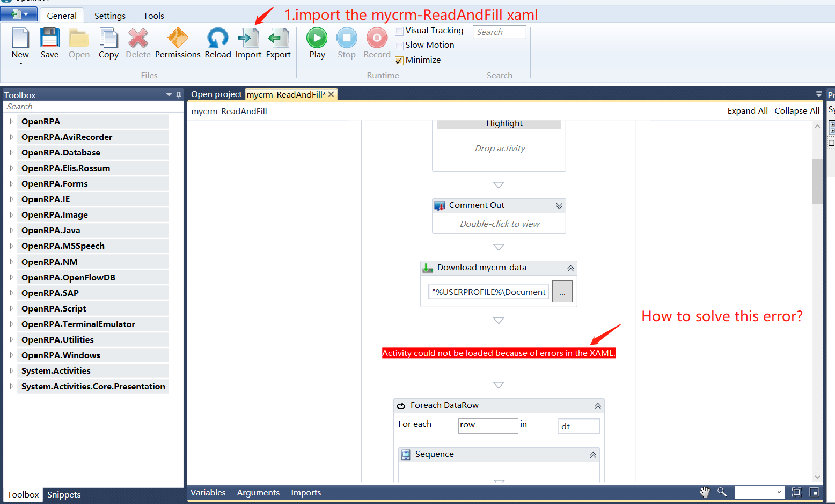Enable Visual Tracking checkbox

click(399, 31)
